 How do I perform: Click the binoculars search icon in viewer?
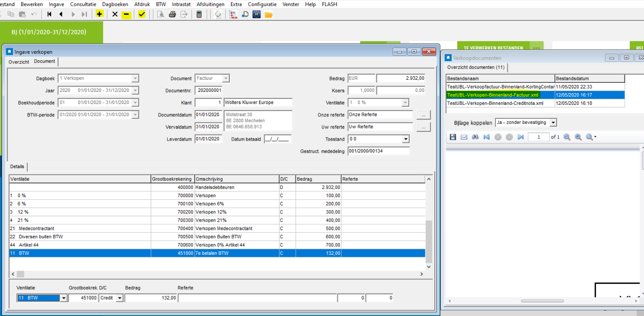[x=475, y=137]
